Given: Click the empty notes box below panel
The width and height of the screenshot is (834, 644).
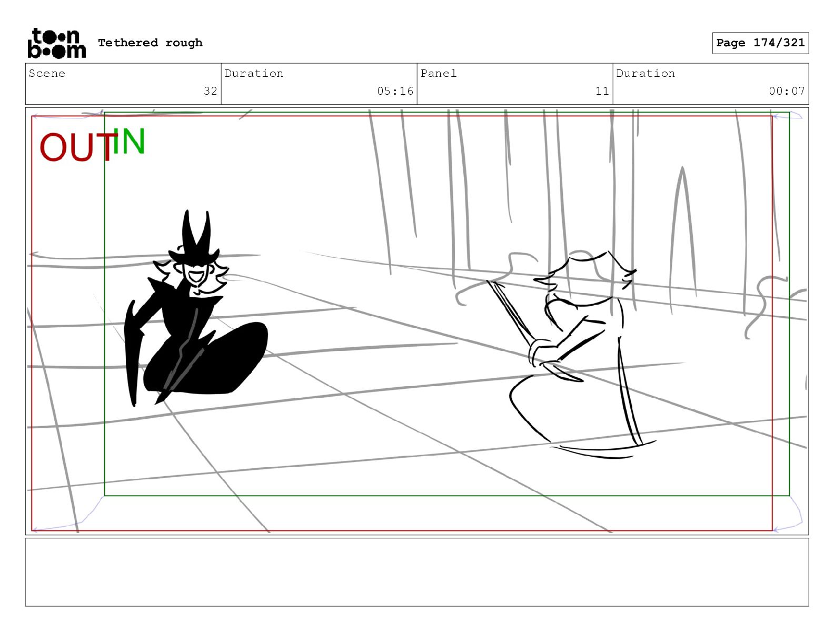Looking at the screenshot, I should 417,572.
